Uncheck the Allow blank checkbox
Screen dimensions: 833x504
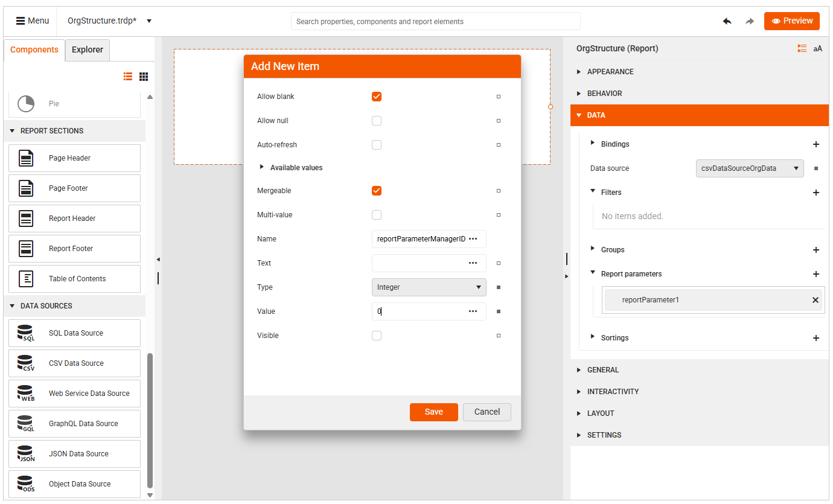(x=377, y=96)
